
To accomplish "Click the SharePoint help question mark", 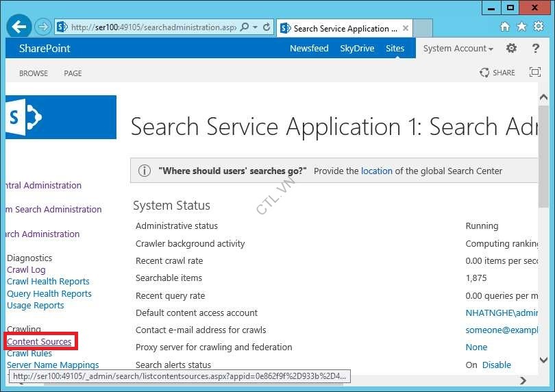I will 536,48.
